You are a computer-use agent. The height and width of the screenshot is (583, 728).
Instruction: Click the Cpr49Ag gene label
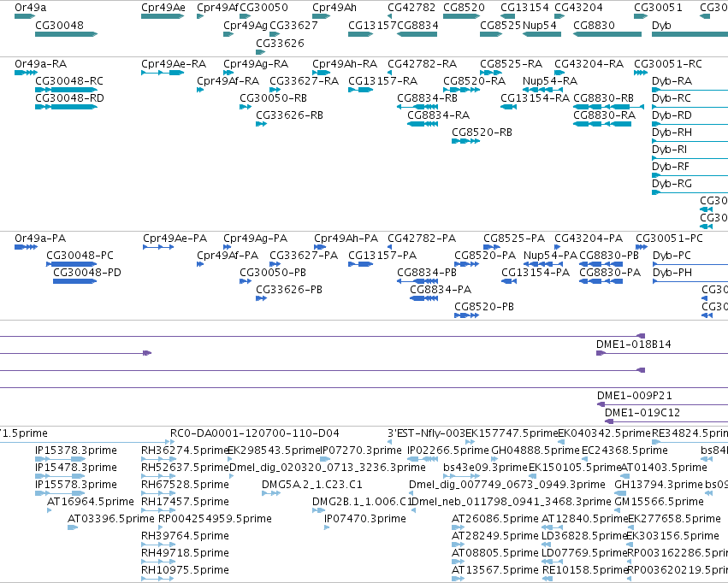[246, 26]
